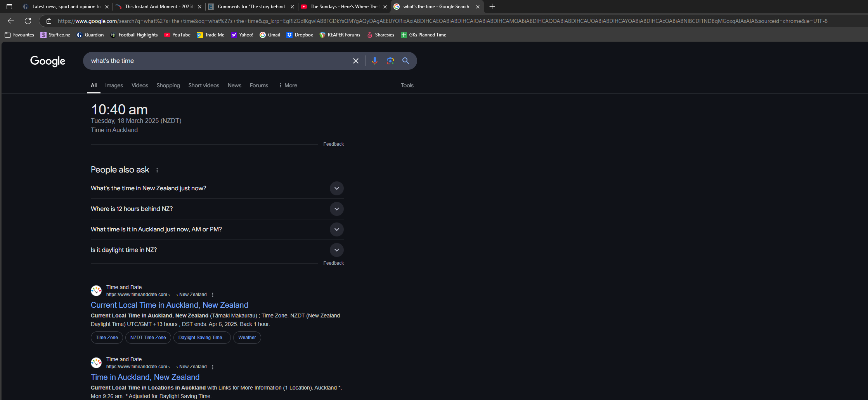Open a new browser tab
This screenshot has height=400, width=868.
pyautogui.click(x=492, y=7)
